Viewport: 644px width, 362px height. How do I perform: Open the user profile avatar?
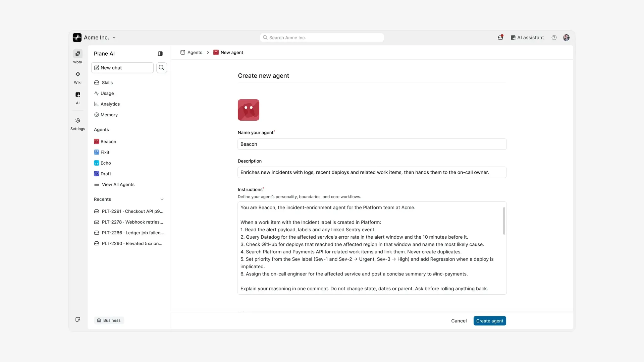[x=566, y=38]
